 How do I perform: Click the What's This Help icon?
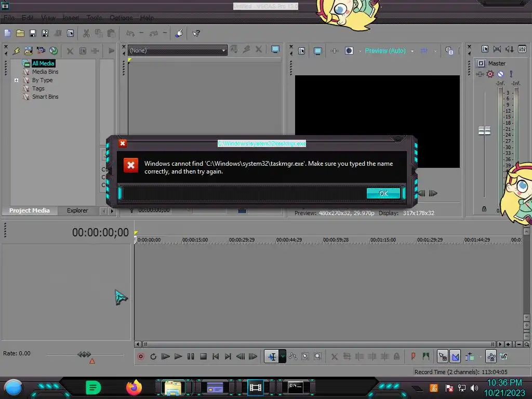(x=196, y=33)
